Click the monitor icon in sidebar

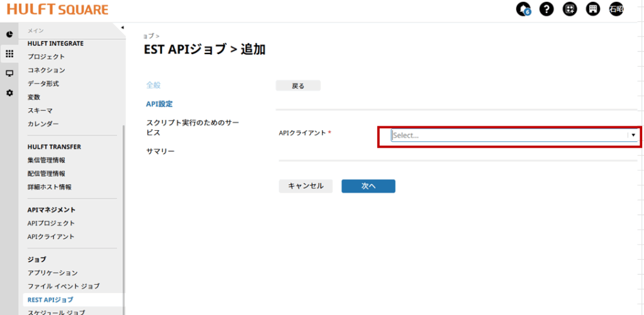9,73
